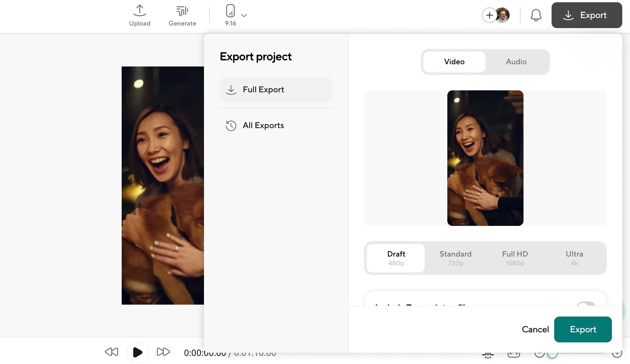Enable the Include Transcript file switch

click(x=585, y=306)
